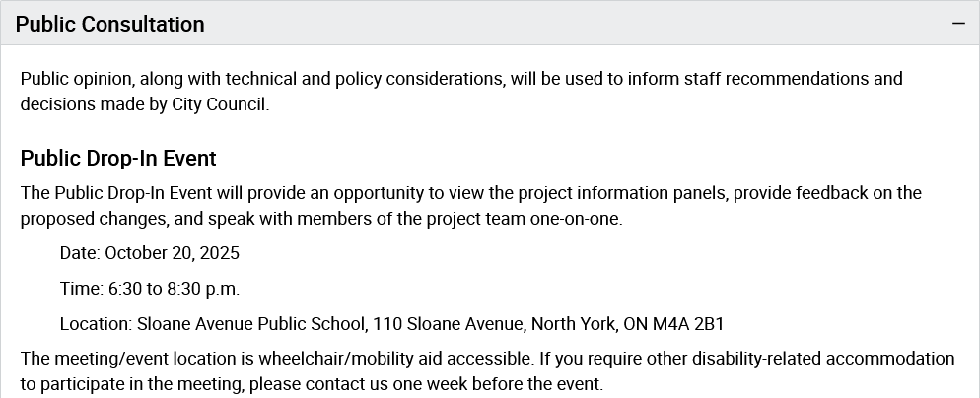Click the 110 Sloane Avenue street address
The image size is (980, 398).
click(x=452, y=324)
